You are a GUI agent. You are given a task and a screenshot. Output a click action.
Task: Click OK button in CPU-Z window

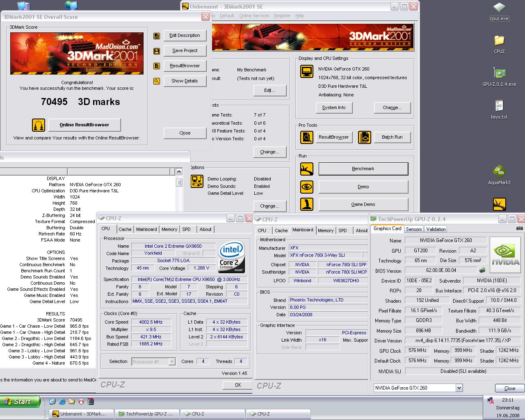point(238,385)
